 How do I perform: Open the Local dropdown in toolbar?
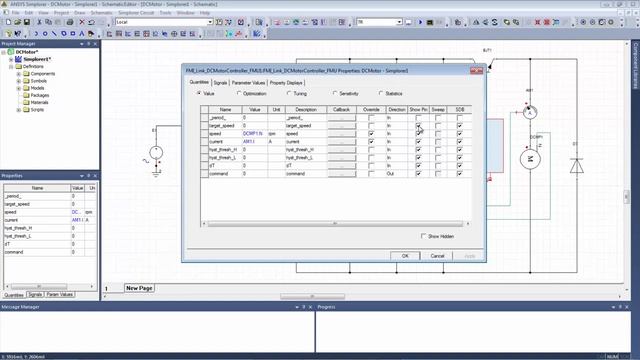210,22
